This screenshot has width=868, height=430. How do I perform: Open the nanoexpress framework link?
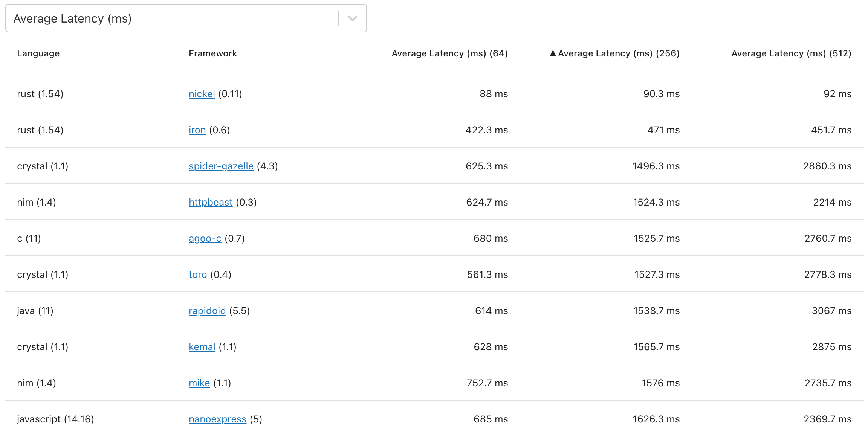click(x=217, y=419)
